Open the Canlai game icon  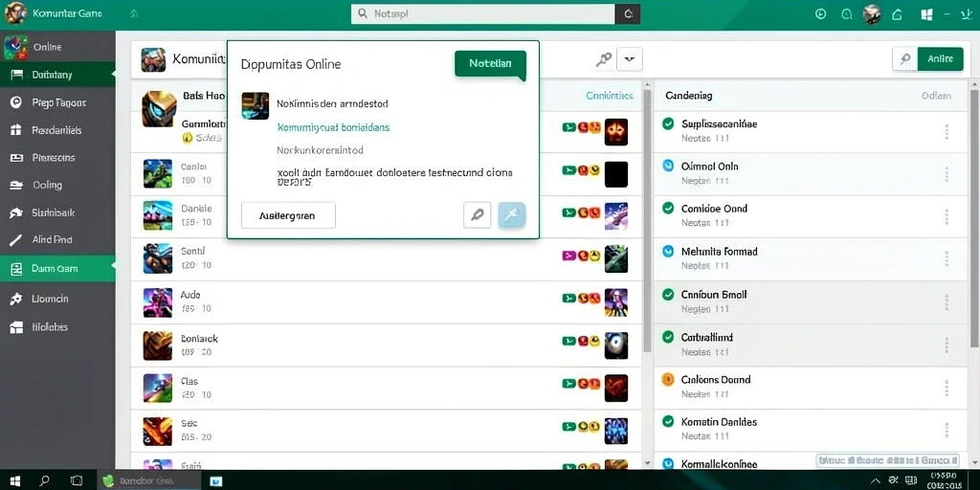(158, 173)
